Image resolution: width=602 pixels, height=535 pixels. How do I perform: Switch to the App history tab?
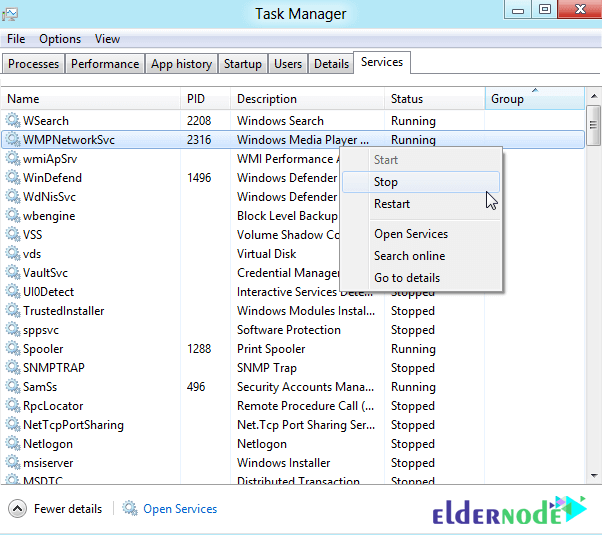(x=181, y=63)
